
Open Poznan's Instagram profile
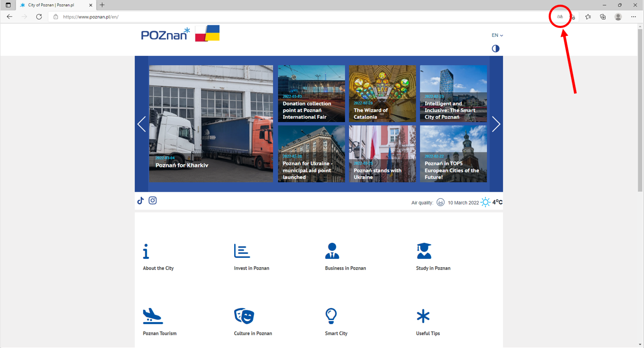pos(153,200)
